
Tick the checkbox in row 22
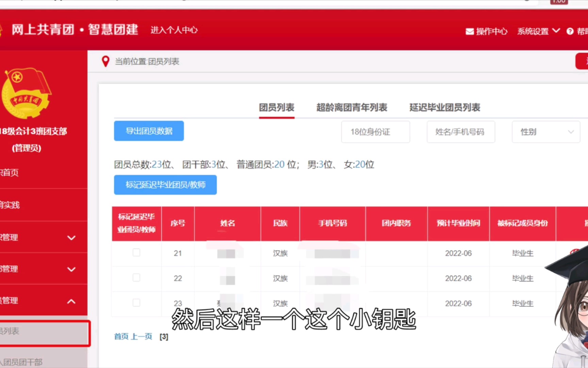coord(136,278)
